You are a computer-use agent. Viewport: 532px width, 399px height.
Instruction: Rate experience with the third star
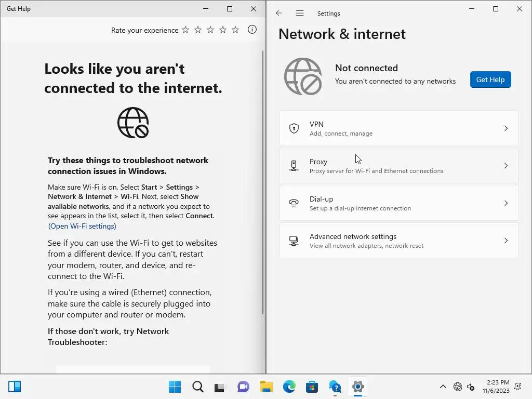[210, 30]
